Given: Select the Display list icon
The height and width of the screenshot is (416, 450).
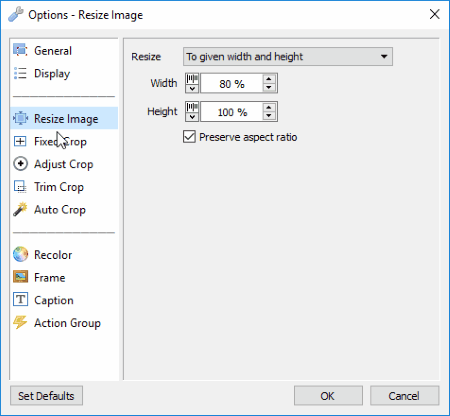Looking at the screenshot, I should [x=20, y=73].
